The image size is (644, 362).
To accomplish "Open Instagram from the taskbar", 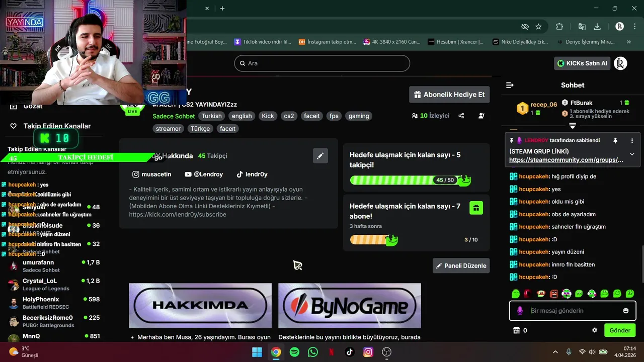I will tap(368, 352).
